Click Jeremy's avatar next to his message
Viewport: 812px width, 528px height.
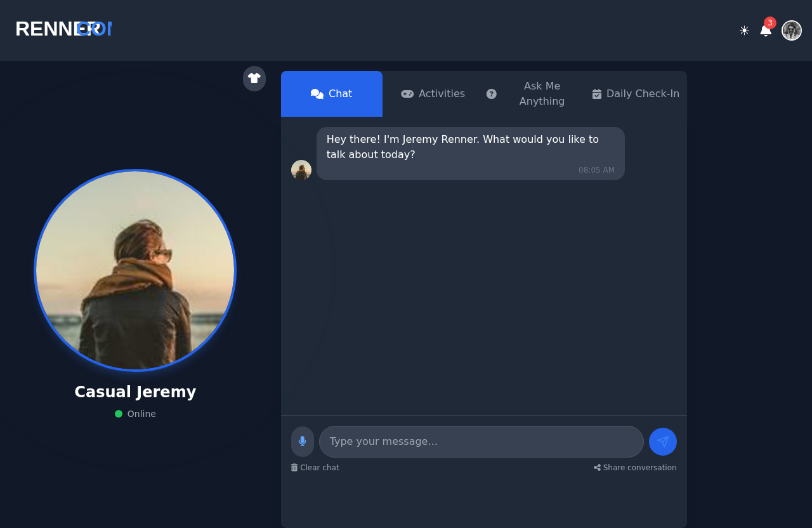(301, 170)
